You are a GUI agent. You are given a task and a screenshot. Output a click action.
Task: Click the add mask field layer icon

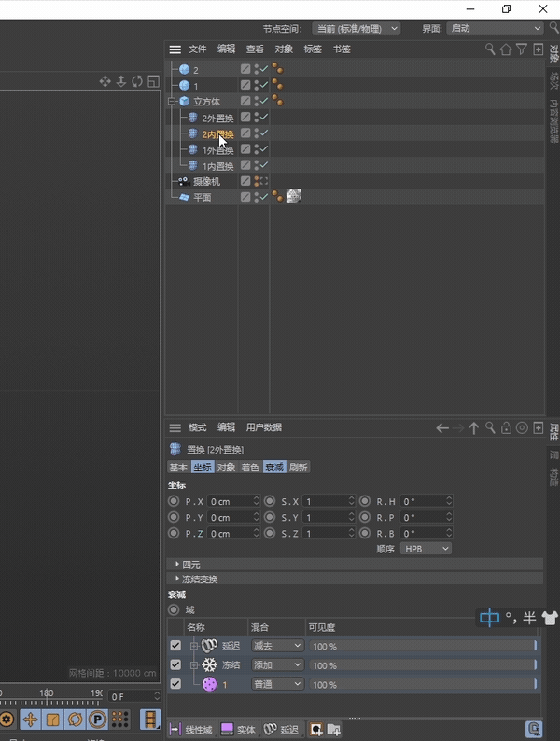tap(316, 729)
